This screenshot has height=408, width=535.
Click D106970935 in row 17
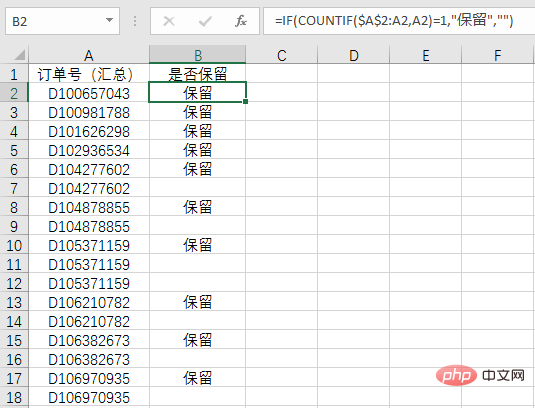point(89,378)
